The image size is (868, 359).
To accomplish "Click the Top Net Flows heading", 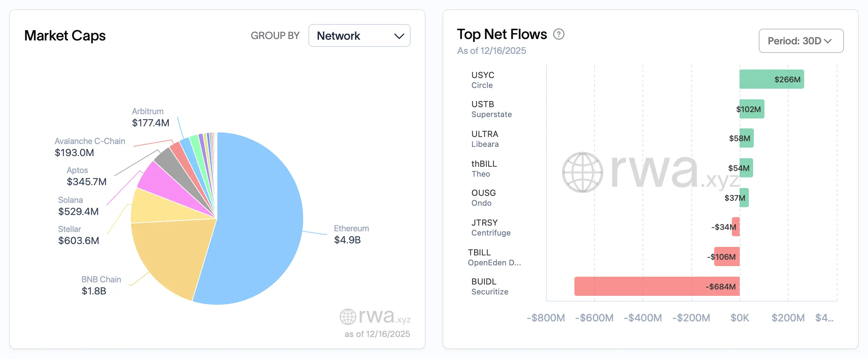I will coord(502,34).
